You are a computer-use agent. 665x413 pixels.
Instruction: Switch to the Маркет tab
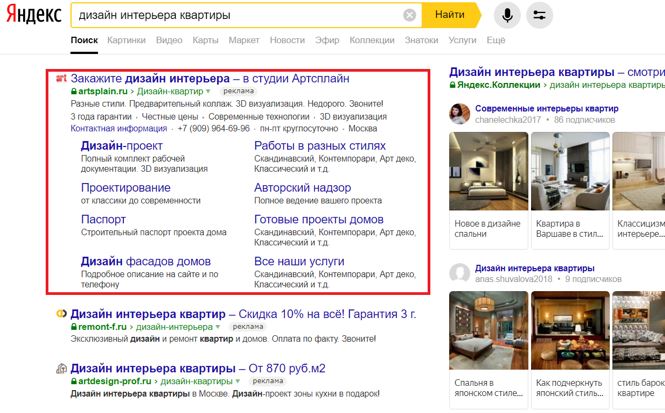pos(244,40)
